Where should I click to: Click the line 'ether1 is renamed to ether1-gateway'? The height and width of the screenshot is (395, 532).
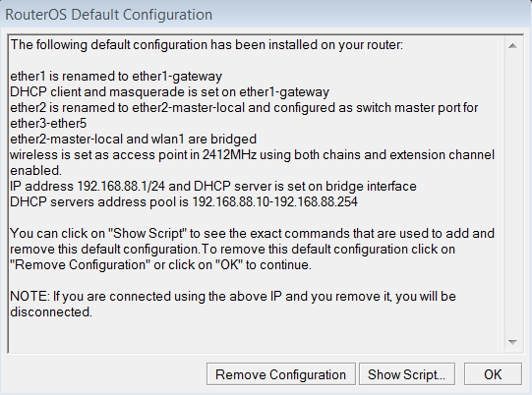116,77
